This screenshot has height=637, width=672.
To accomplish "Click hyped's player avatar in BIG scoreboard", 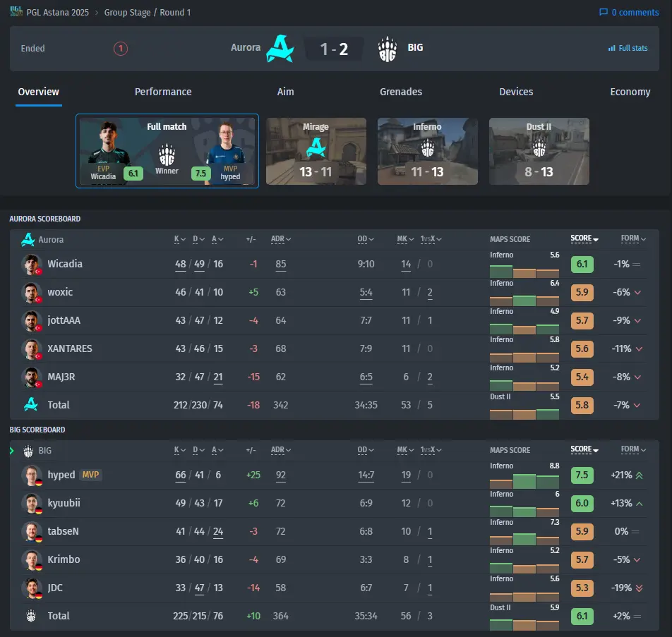I will [x=31, y=475].
